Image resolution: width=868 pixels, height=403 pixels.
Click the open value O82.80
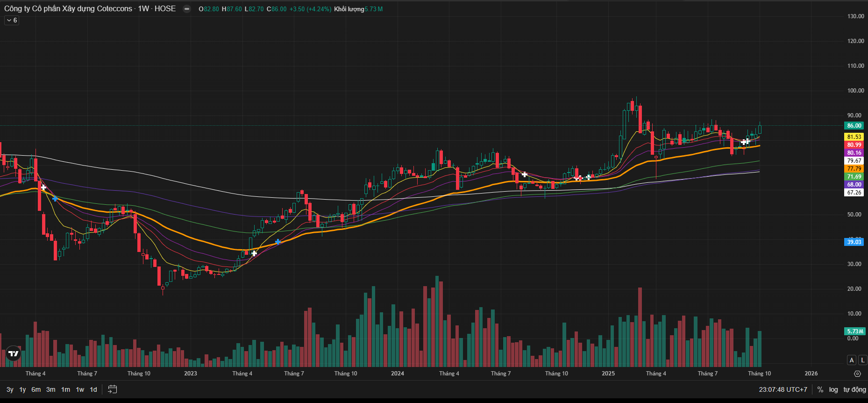209,9
